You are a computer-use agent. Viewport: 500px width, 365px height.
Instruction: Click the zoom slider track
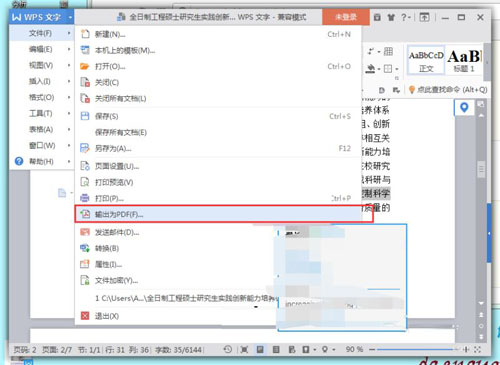418,349
